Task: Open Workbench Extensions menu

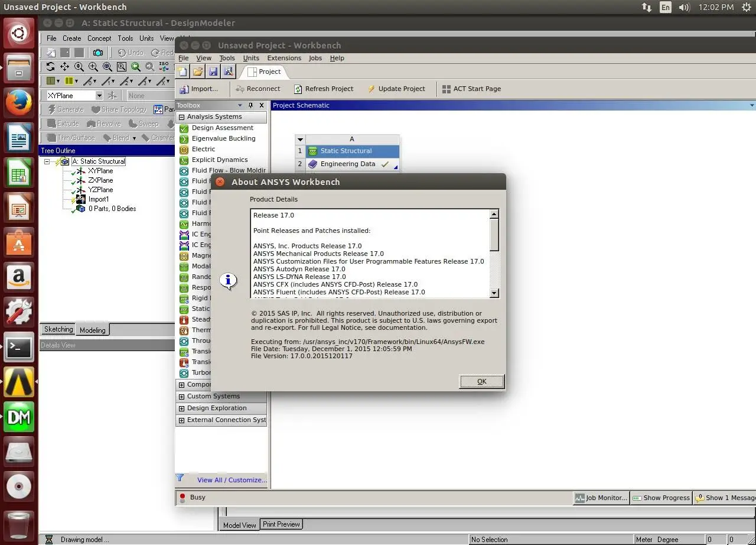Action: point(284,58)
